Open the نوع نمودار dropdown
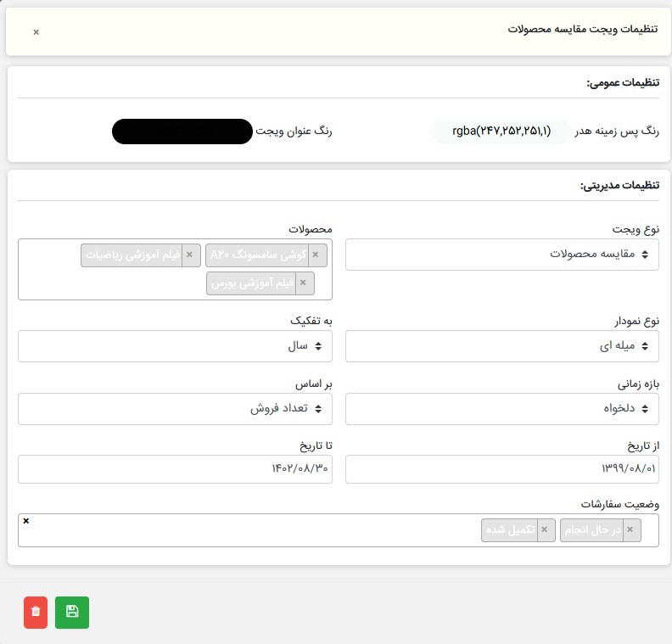 tap(501, 346)
